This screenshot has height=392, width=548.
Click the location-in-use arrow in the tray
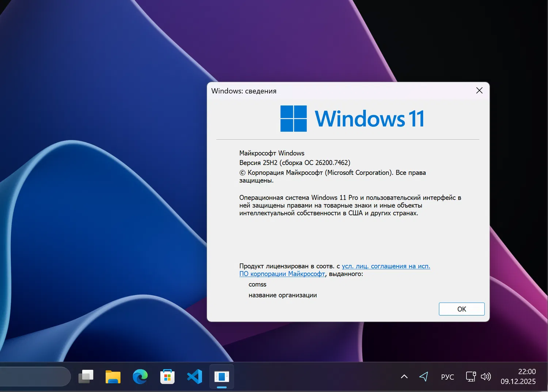click(424, 376)
